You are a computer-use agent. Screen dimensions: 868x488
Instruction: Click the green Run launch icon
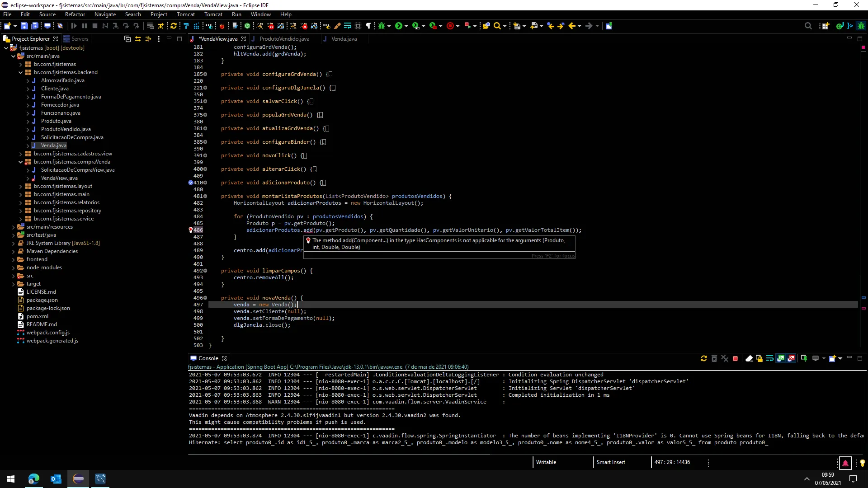point(398,26)
